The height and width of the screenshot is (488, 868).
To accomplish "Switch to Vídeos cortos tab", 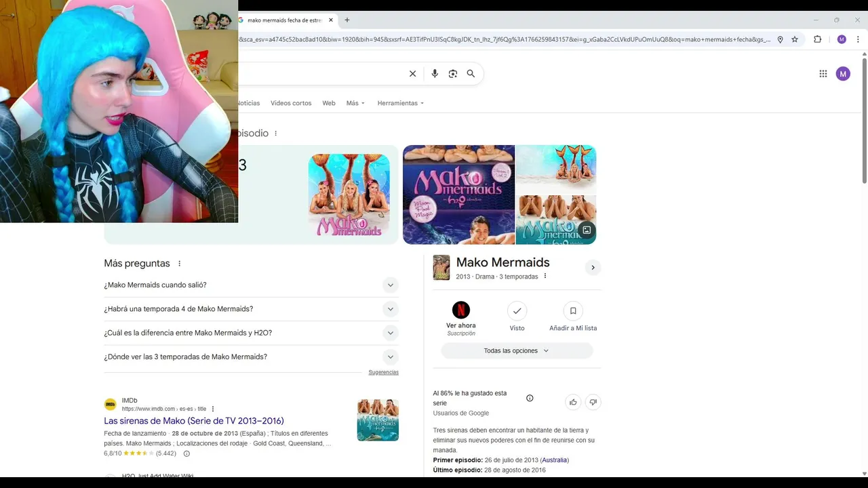I will click(291, 103).
